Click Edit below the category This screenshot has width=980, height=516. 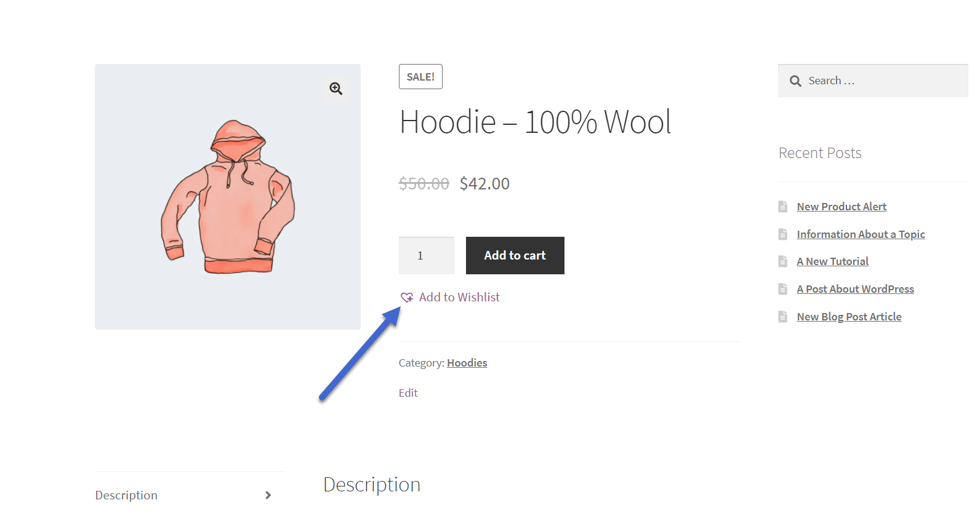pos(408,392)
